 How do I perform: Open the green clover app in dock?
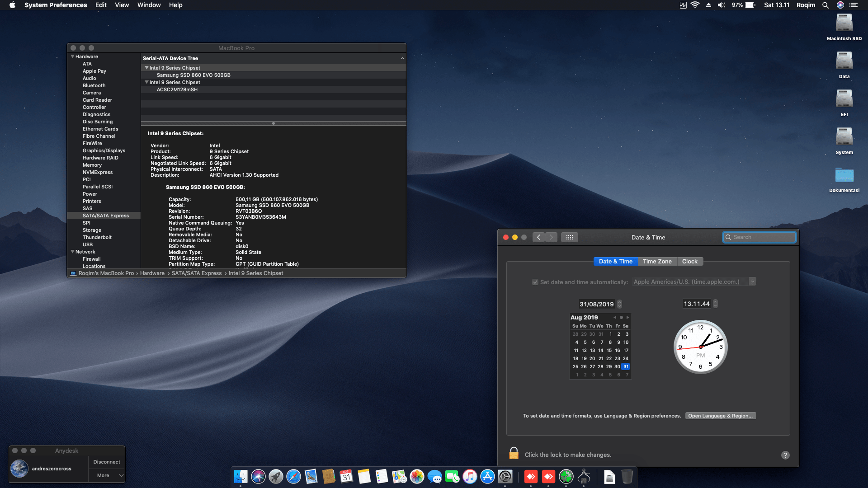[566, 476]
